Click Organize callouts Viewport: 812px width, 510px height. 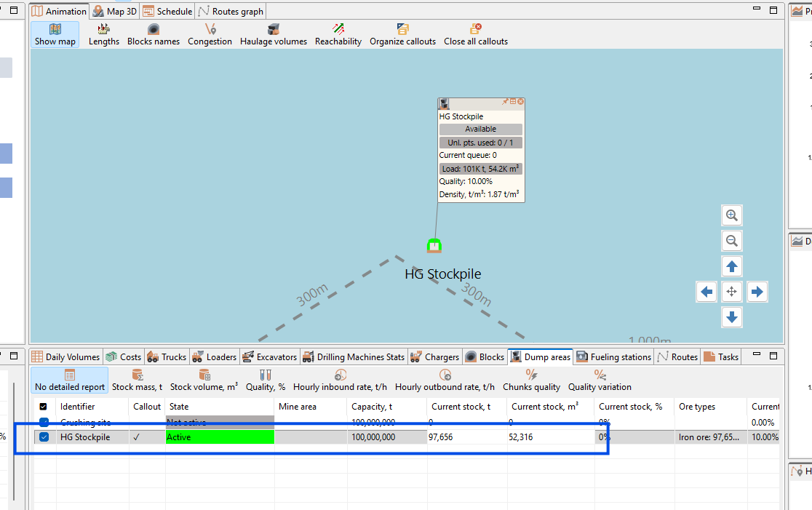pos(402,35)
